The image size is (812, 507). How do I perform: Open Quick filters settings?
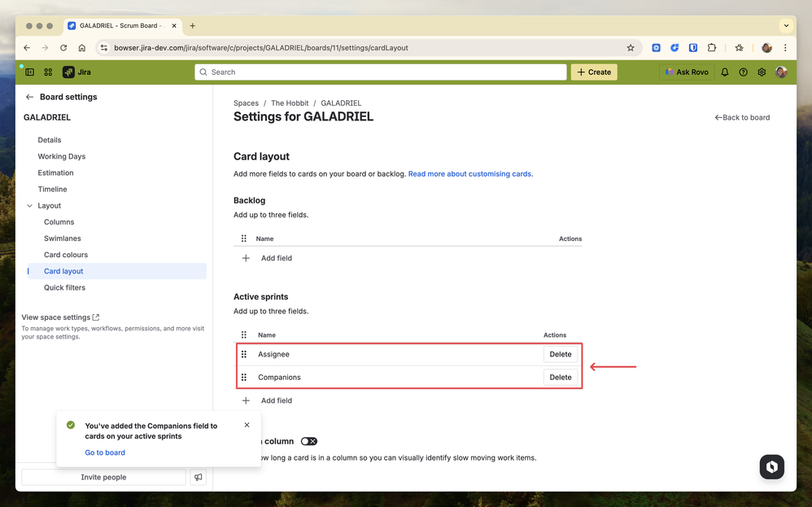64,287
